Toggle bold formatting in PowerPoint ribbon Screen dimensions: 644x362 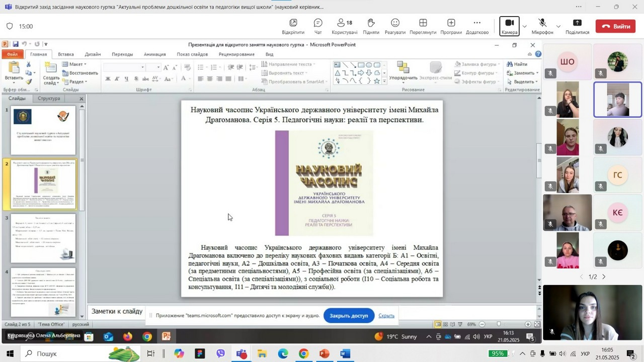[x=108, y=79]
